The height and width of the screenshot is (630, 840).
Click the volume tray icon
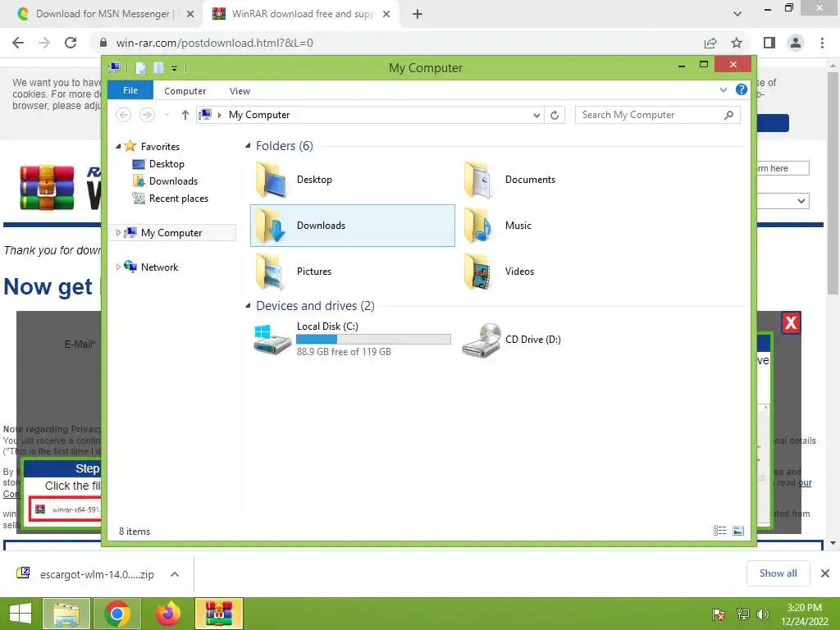coord(763,614)
